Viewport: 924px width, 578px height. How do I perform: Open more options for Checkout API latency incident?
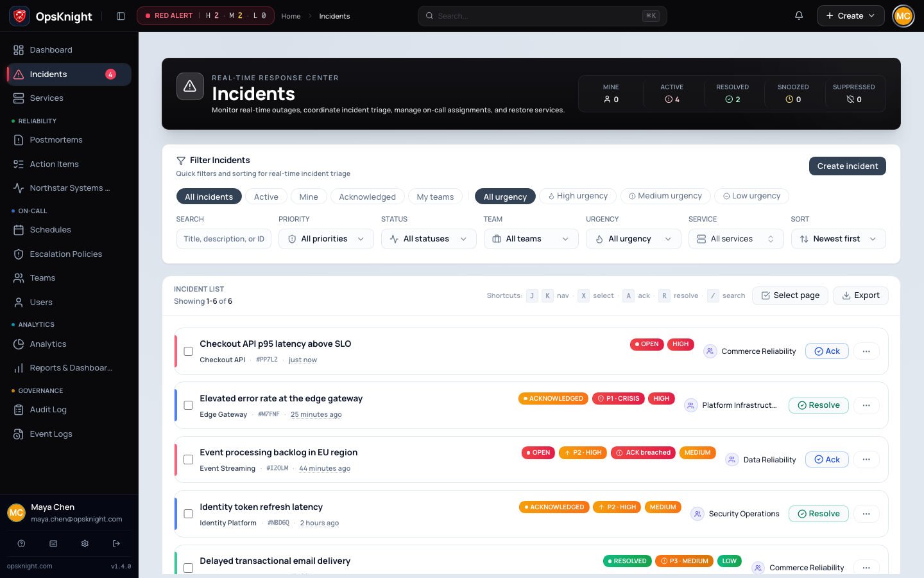coord(866,351)
